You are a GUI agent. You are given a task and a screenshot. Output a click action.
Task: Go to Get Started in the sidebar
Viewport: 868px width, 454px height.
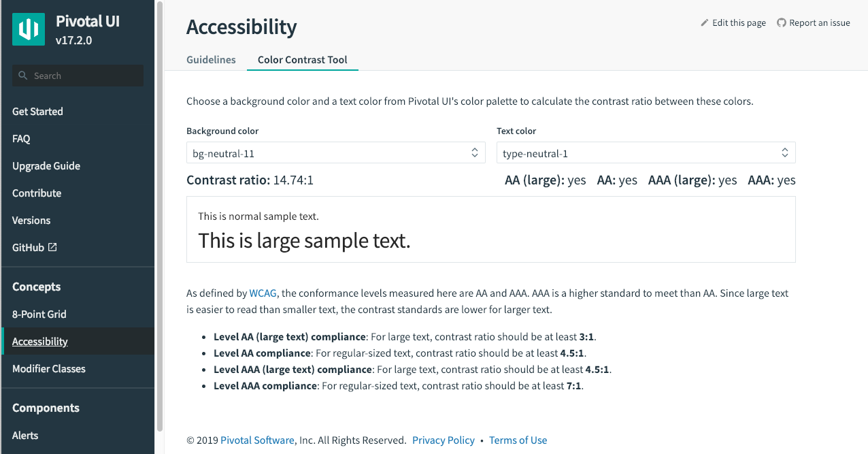(37, 111)
